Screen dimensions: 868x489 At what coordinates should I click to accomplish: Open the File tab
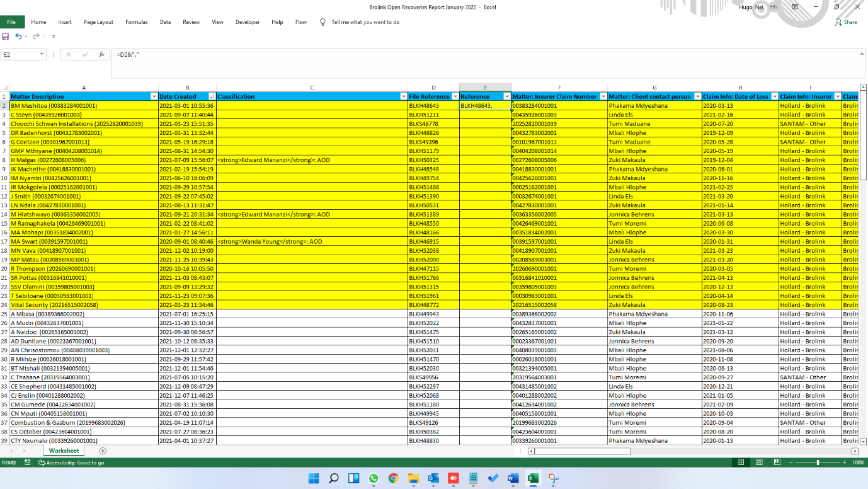point(11,22)
